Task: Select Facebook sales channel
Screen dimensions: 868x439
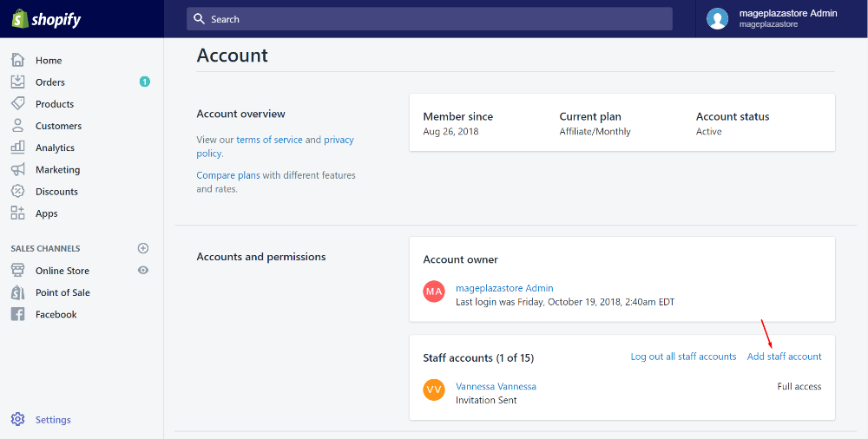Action: (56, 314)
